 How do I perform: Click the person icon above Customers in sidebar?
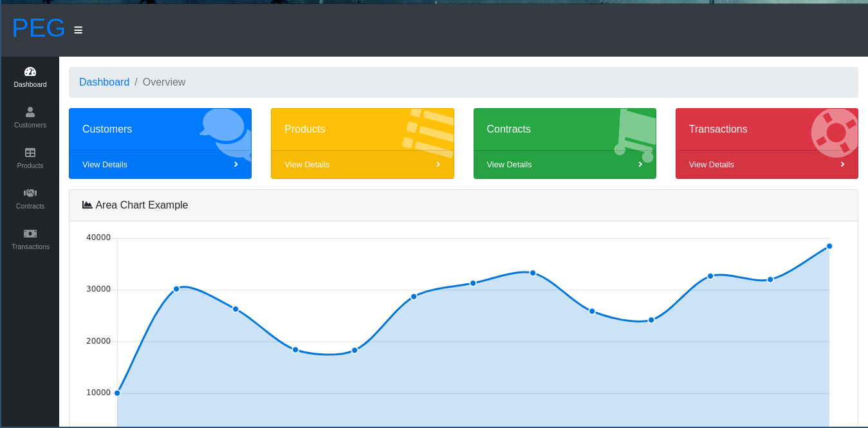point(30,112)
